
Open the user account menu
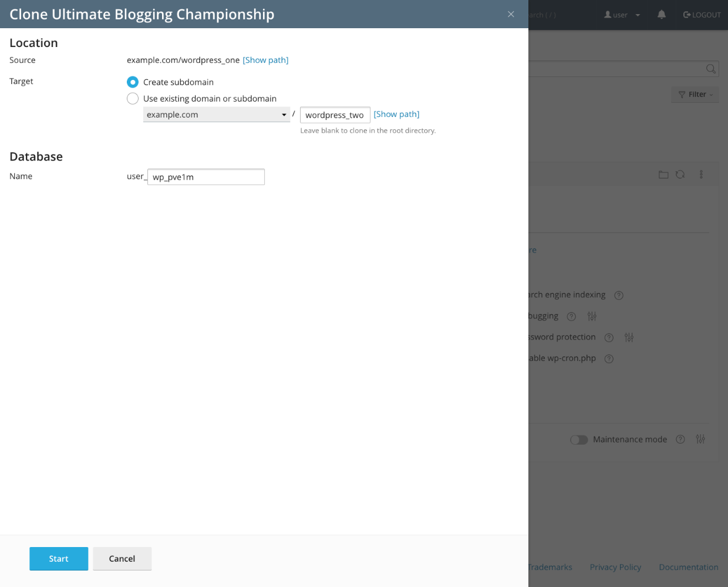(622, 15)
